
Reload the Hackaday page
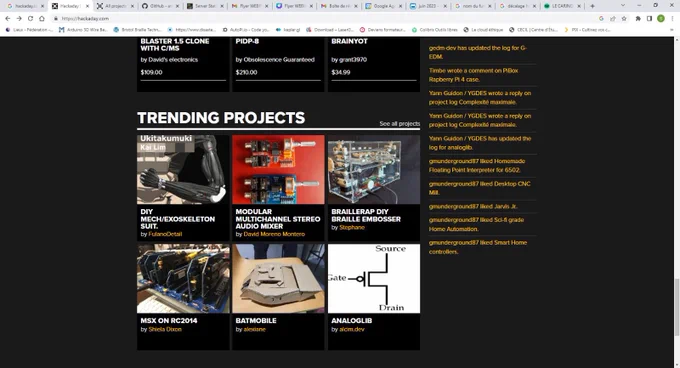pos(30,19)
